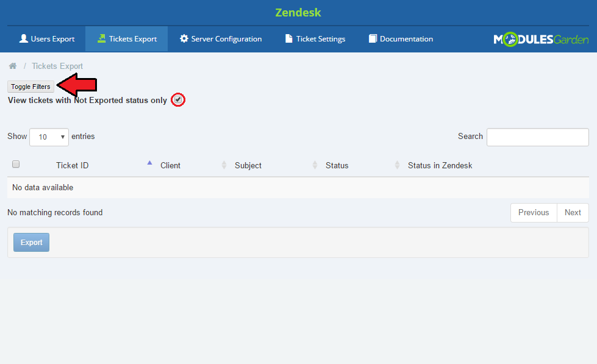
Task: Click No matching records found text
Action: click(x=55, y=212)
